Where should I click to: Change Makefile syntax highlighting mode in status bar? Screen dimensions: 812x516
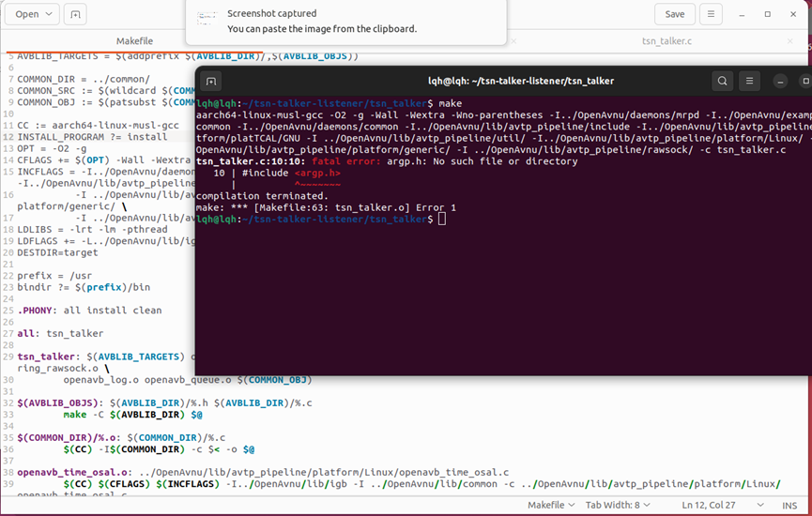tap(551, 505)
